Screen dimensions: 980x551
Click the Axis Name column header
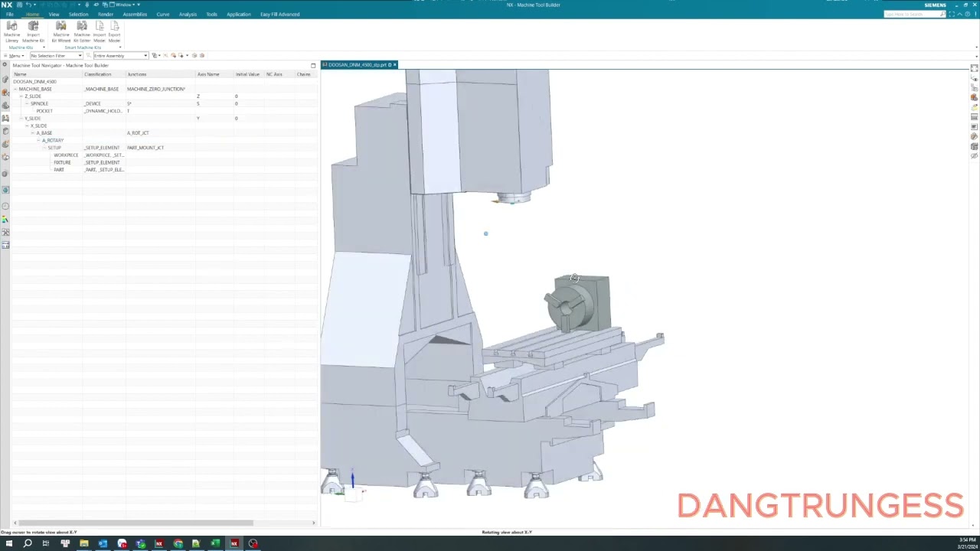tap(214, 74)
